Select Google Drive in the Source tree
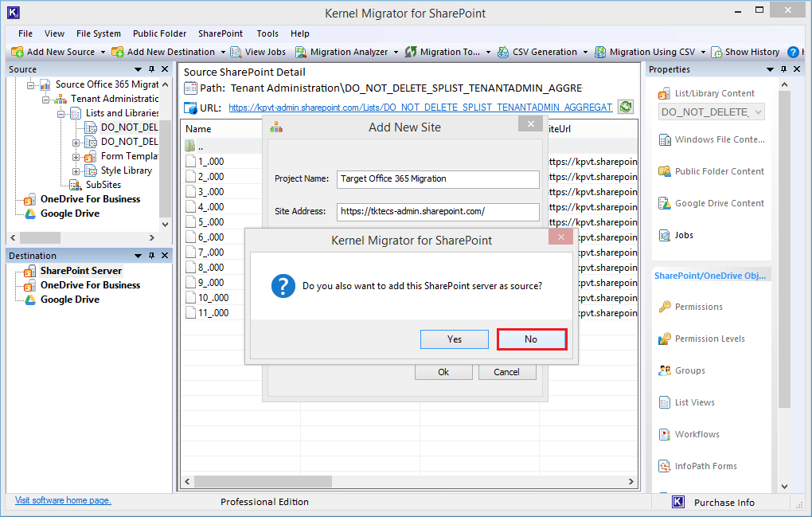The height and width of the screenshot is (517, 812). [x=70, y=213]
